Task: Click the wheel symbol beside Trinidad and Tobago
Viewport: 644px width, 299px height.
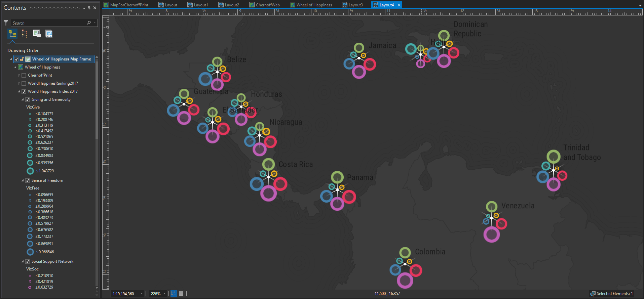Action: pos(552,171)
